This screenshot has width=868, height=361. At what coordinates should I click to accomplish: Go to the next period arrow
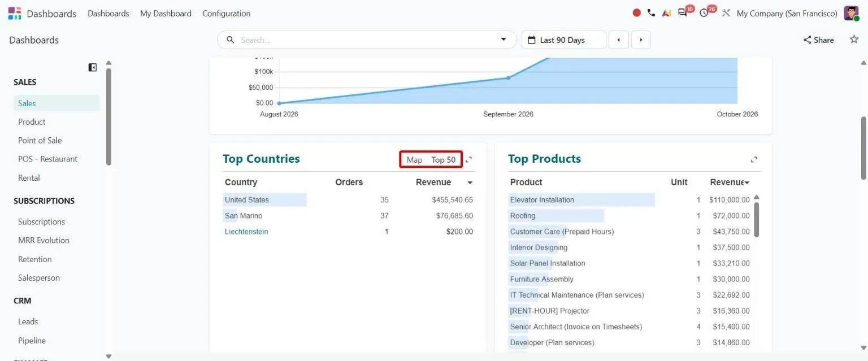pos(641,40)
